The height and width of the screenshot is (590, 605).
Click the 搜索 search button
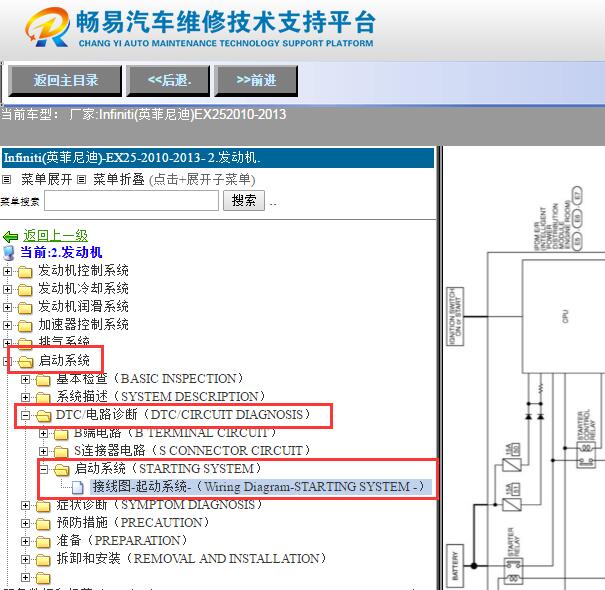click(x=244, y=200)
